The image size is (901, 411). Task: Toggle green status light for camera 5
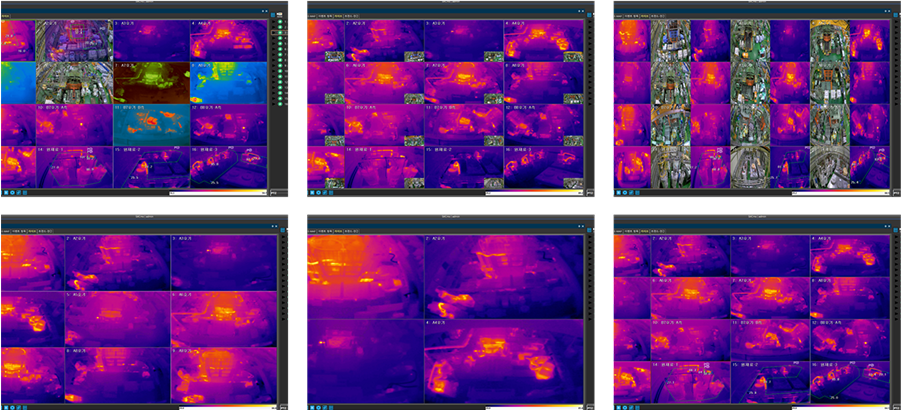(x=280, y=44)
